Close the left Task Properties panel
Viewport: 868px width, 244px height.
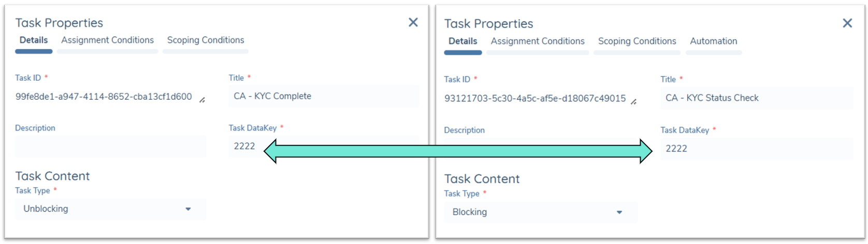(413, 22)
